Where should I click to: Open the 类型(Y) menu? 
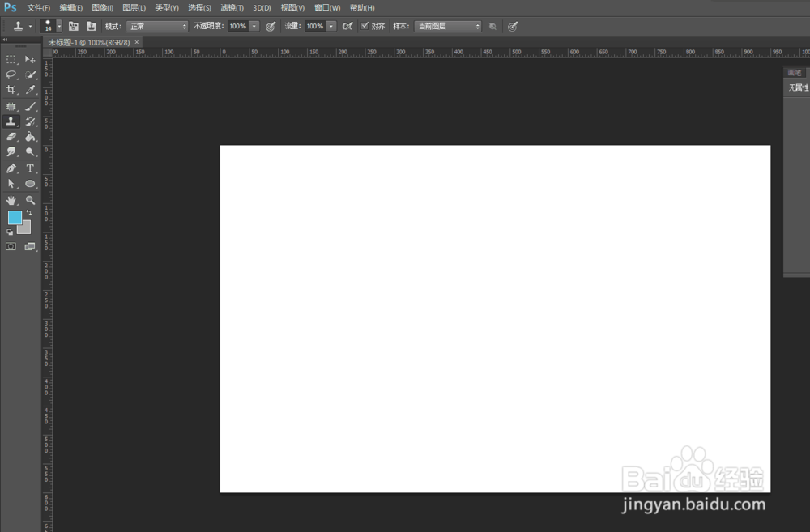[166, 8]
